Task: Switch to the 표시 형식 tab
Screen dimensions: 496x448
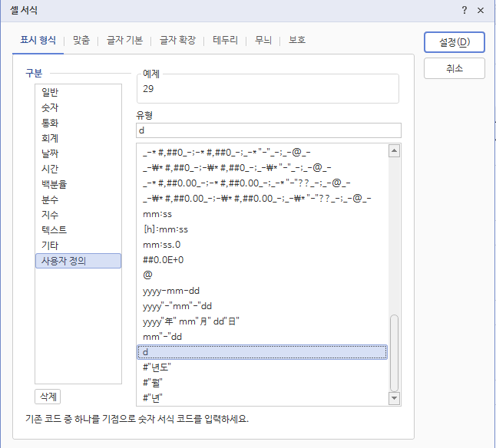Action: tap(38, 40)
